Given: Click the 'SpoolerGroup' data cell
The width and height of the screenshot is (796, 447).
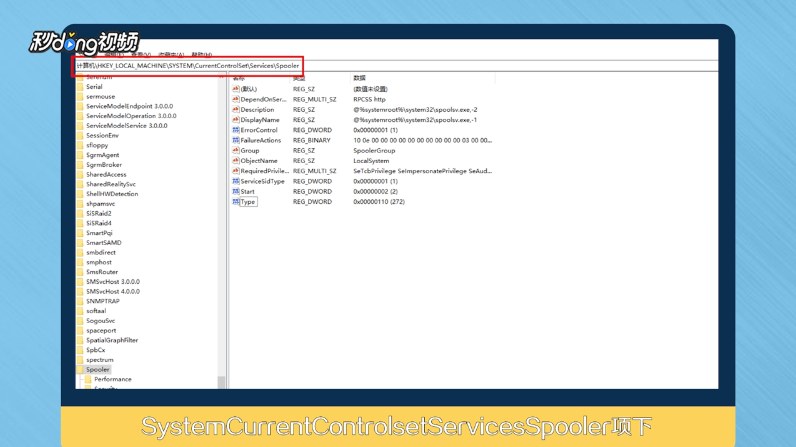Looking at the screenshot, I should tap(374, 150).
